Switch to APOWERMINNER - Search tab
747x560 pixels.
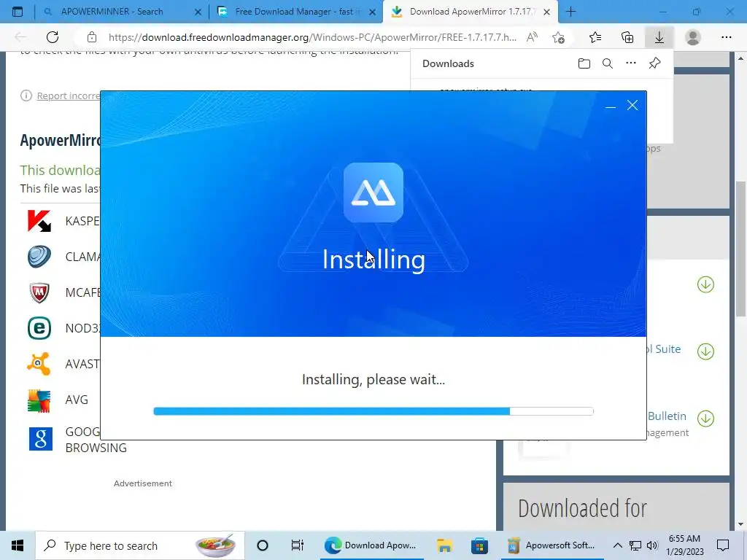112,12
